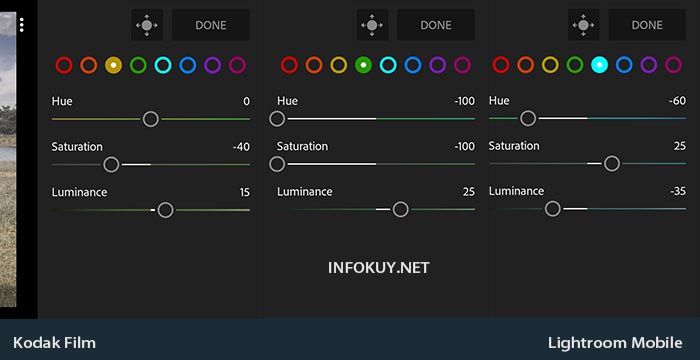700x360 pixels.
Task: Click Luminance slider handle showing 25
Action: [400, 209]
